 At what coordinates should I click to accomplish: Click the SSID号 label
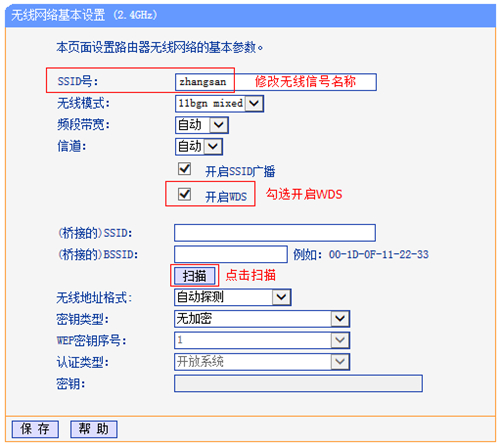tap(78, 81)
